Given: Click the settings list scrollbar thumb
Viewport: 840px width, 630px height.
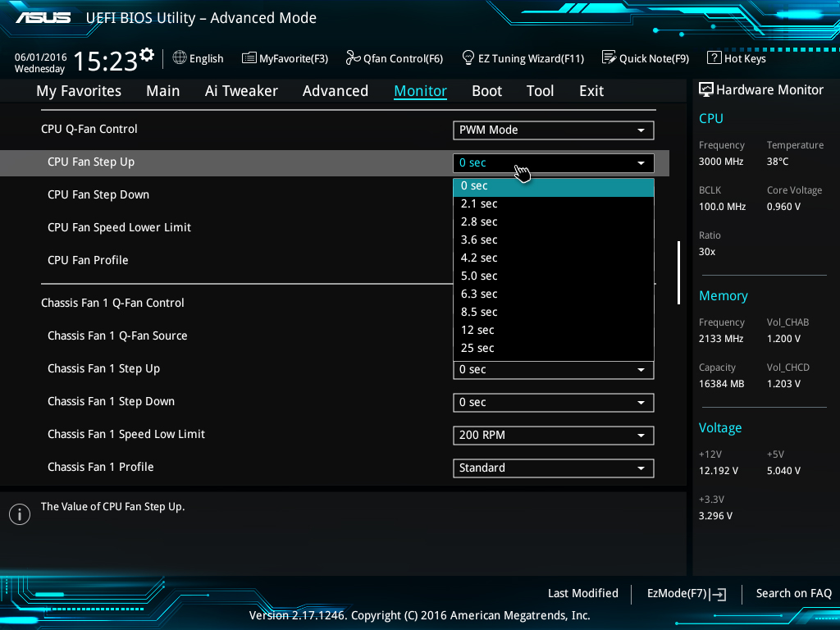Looking at the screenshot, I should tap(678, 272).
